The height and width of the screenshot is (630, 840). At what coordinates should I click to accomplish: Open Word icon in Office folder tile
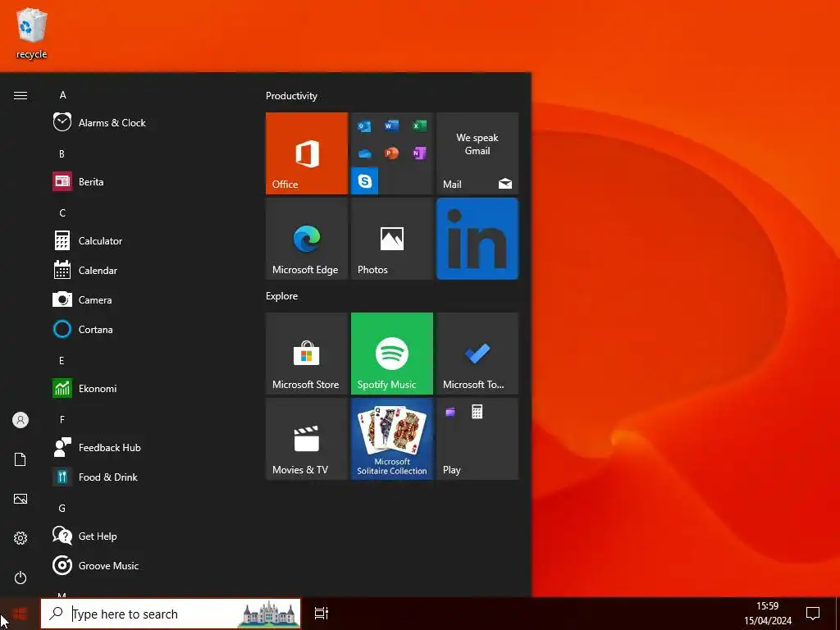[x=391, y=126]
